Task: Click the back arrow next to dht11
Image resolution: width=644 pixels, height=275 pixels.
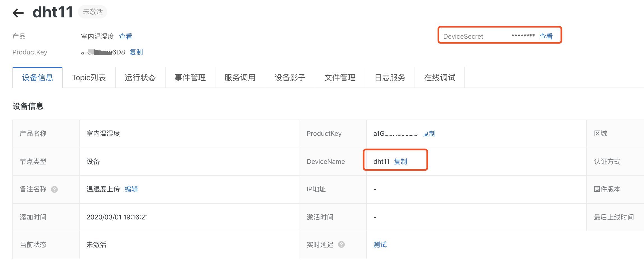Action: click(18, 13)
